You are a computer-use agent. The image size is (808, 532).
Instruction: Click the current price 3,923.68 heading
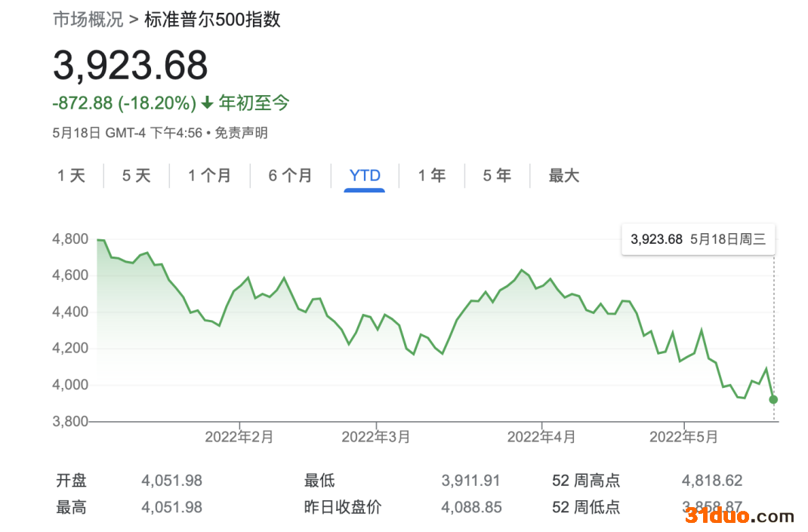tap(131, 66)
